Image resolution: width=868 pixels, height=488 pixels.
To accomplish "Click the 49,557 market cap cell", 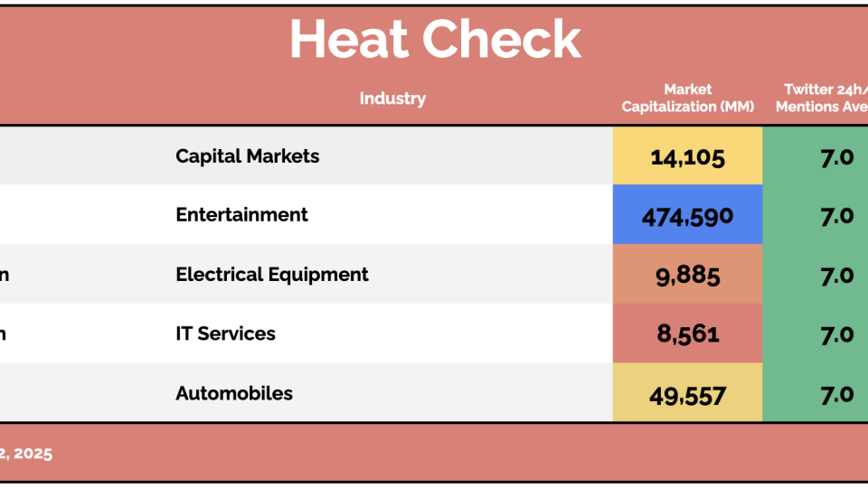I will [x=687, y=394].
